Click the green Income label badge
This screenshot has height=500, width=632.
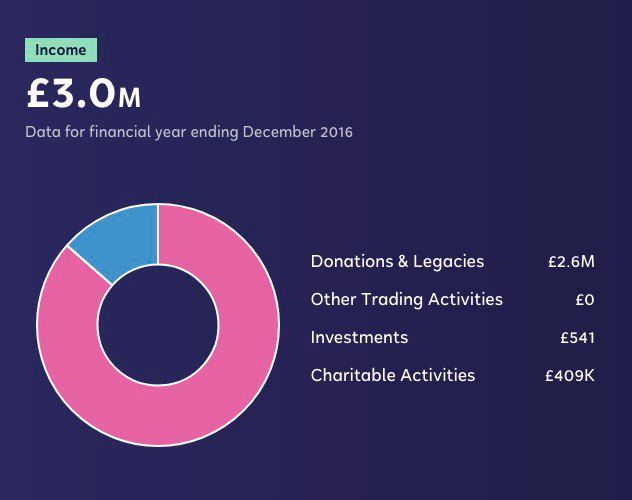[61, 50]
